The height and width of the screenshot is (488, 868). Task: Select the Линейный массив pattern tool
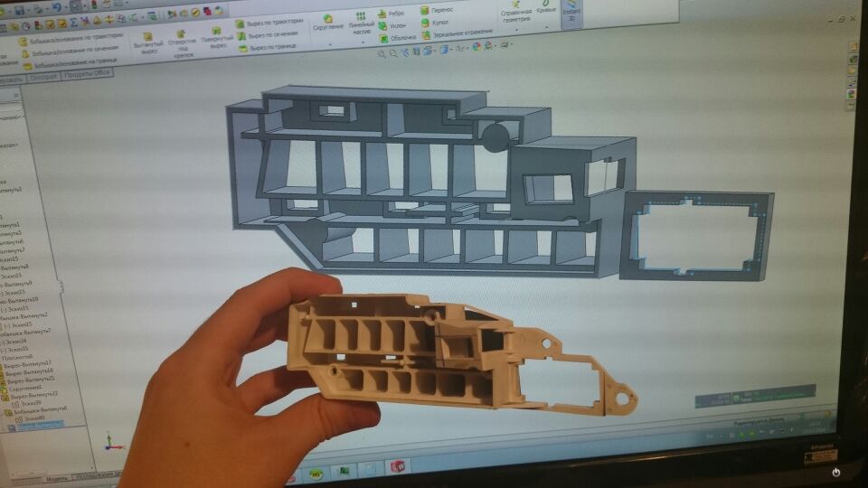pyautogui.click(x=362, y=16)
